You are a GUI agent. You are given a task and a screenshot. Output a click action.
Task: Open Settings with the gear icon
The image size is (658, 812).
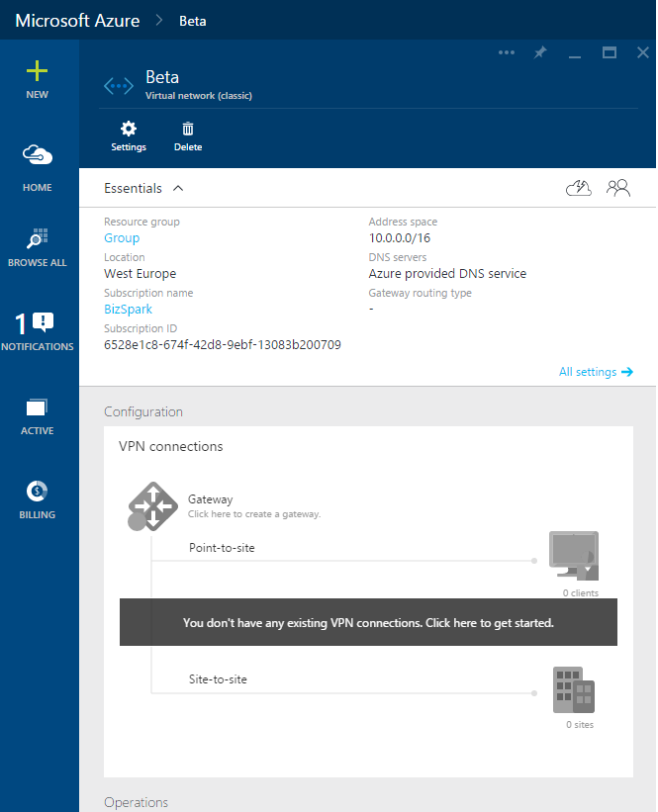(129, 129)
